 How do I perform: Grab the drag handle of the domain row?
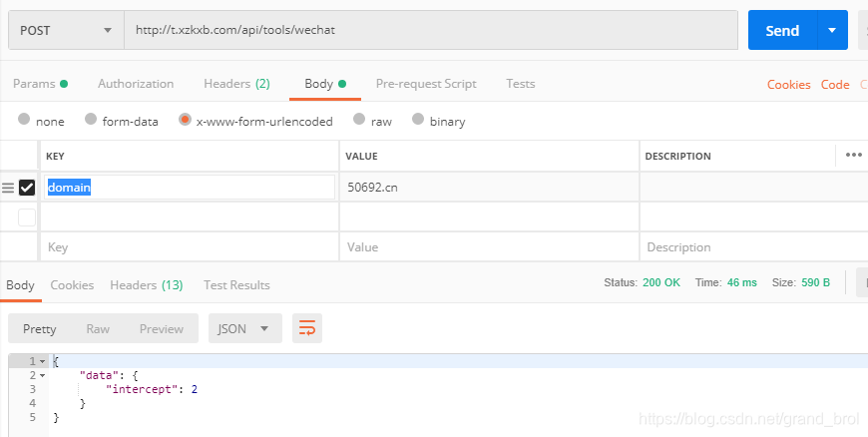point(8,188)
